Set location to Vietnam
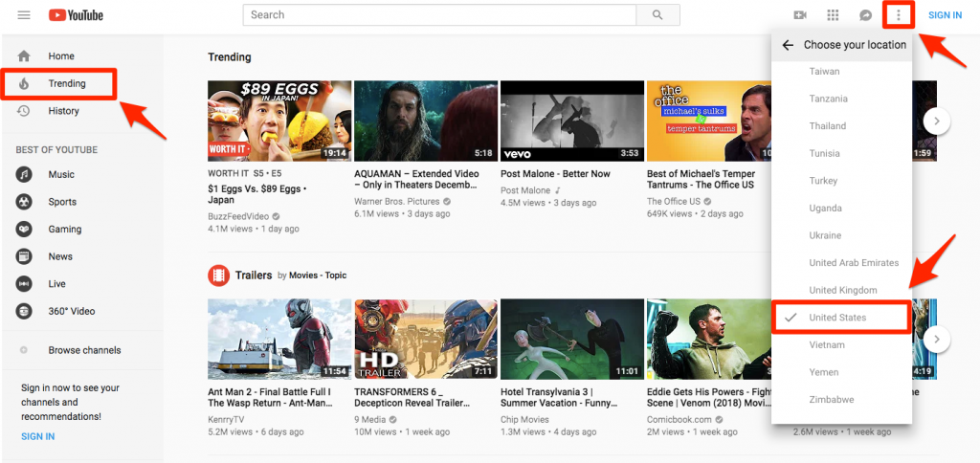Viewport: 980px width, 463px height. (827, 344)
